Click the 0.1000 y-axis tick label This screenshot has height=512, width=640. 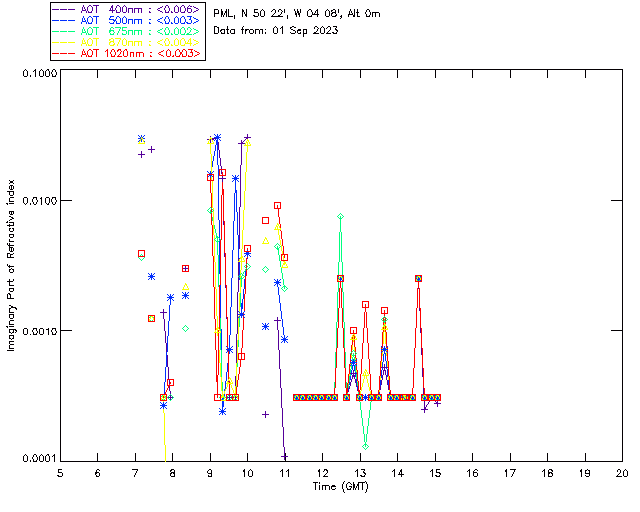tap(40, 73)
